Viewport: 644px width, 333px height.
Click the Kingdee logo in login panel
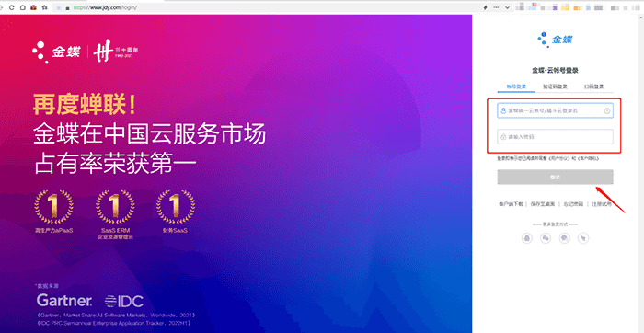pyautogui.click(x=555, y=40)
